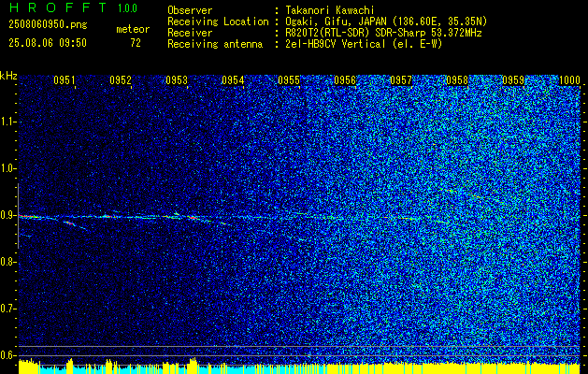Click the 0959 time marker
Screen dimensions: 588x374
point(513,79)
